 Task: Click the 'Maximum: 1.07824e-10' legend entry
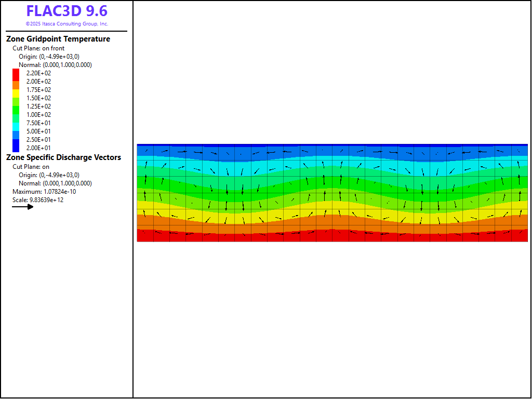[x=44, y=192]
